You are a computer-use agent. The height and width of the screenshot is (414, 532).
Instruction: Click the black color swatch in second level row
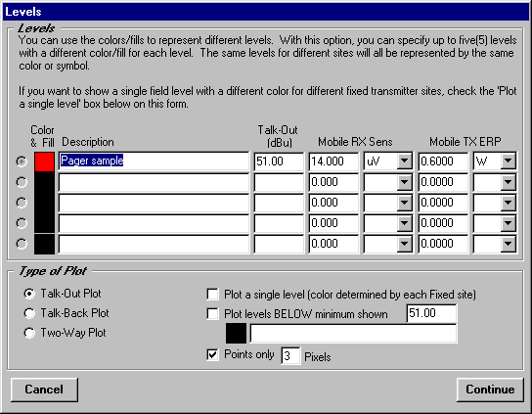(44, 182)
